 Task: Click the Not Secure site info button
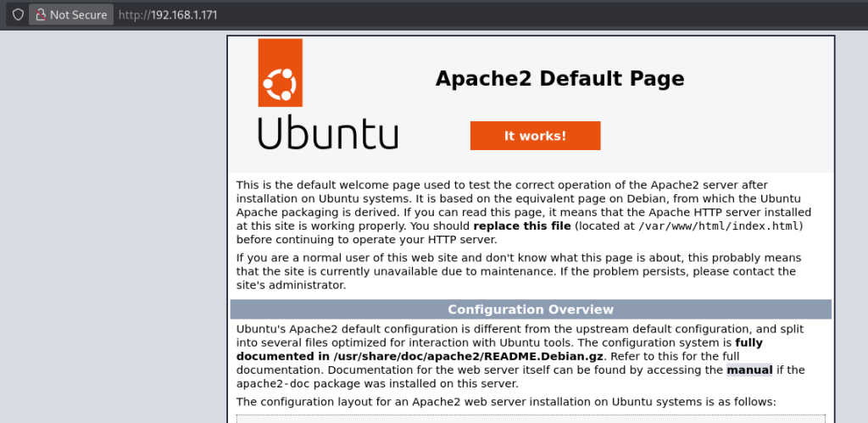71,14
